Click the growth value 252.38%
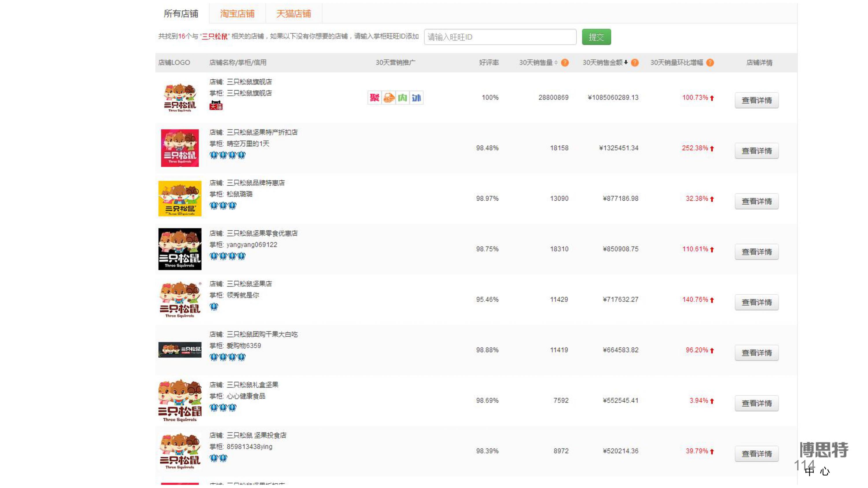868x488 pixels. 695,148
